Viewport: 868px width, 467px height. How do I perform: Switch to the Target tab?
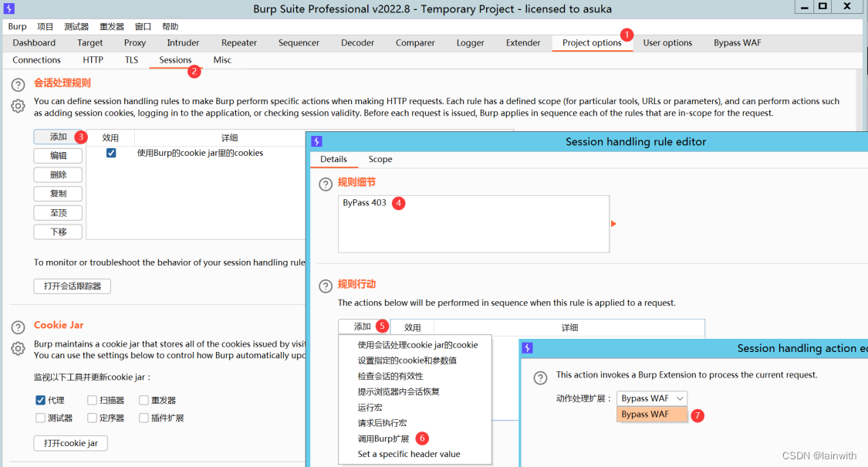coord(90,42)
